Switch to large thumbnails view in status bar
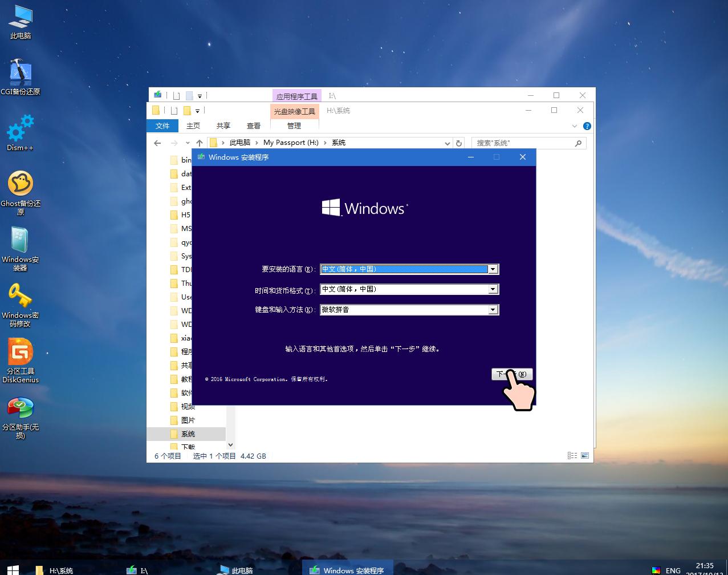Viewport: 728px width, 575px height. [584, 455]
